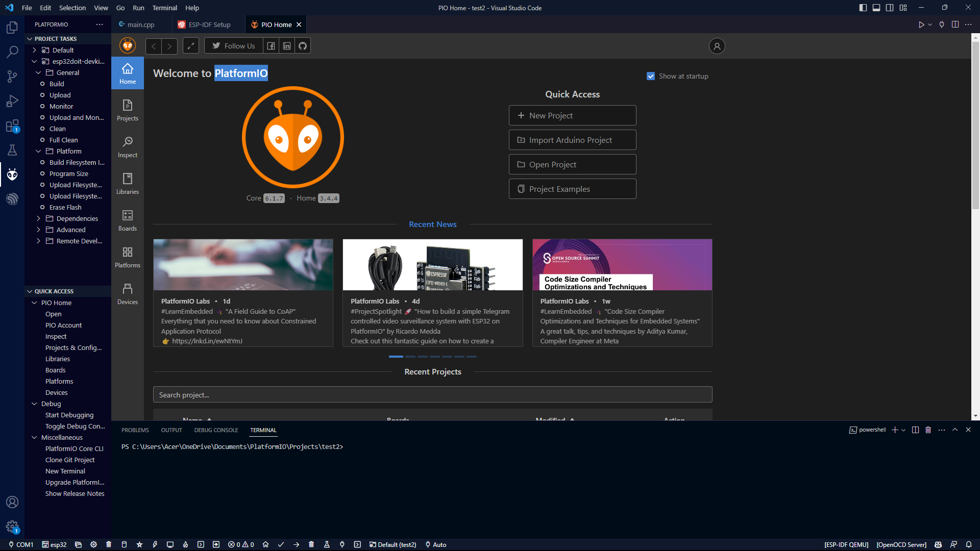The width and height of the screenshot is (980, 551).
Task: Open the Boards browser in PIO Home
Action: coord(127,220)
